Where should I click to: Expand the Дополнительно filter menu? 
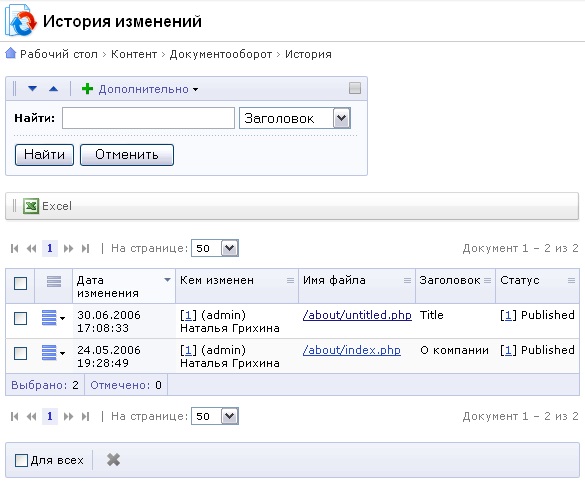(148, 89)
